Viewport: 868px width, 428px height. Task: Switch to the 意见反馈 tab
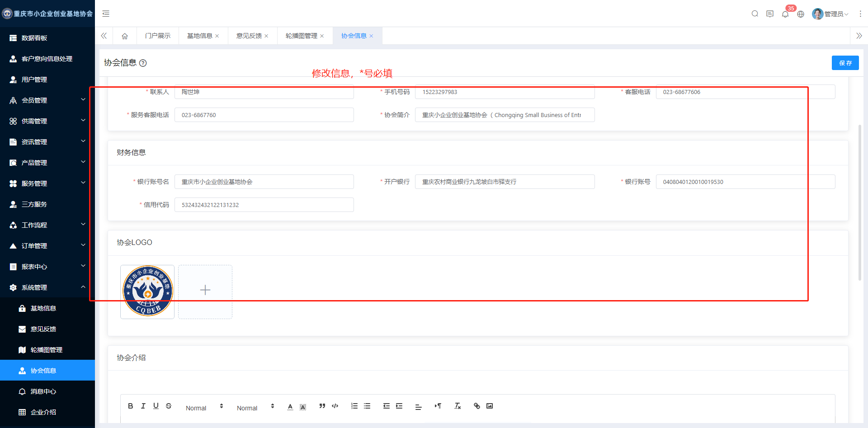pyautogui.click(x=249, y=36)
